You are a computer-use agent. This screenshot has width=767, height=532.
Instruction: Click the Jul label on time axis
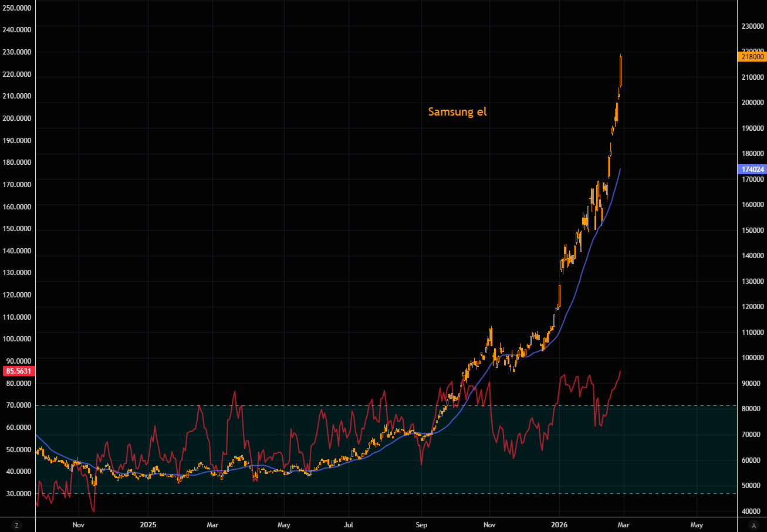point(349,524)
